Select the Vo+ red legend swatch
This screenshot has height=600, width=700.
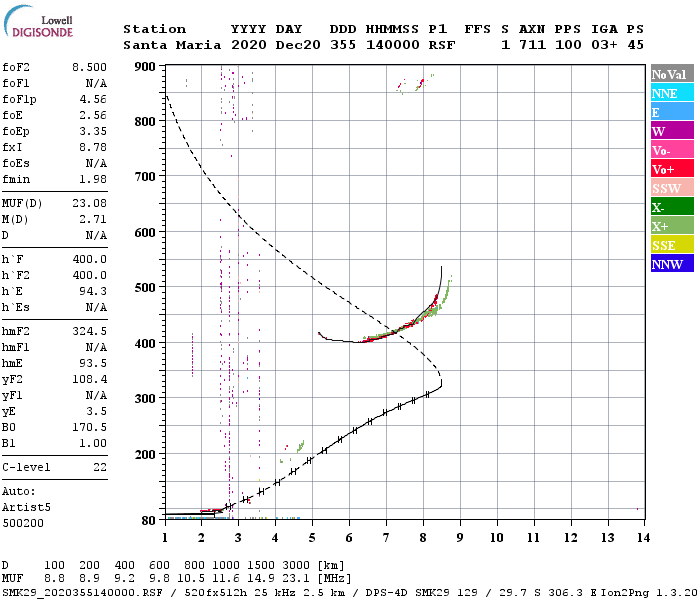[672, 169]
